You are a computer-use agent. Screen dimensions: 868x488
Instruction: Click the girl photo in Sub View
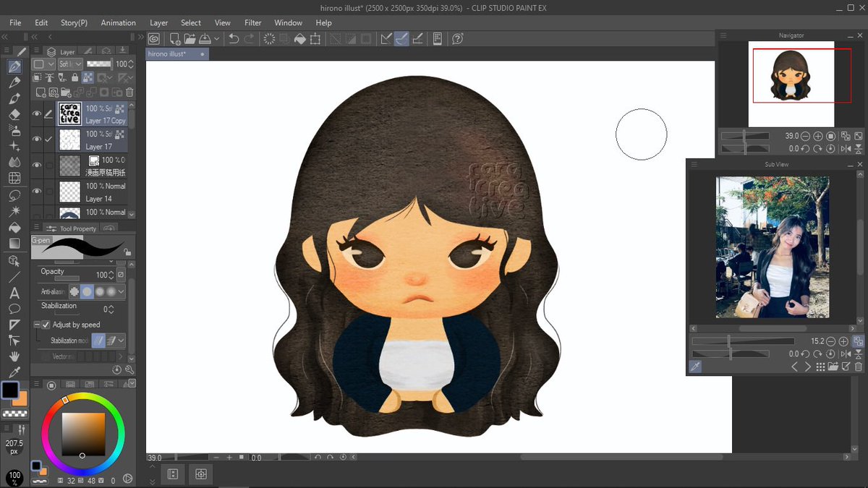coord(773,247)
